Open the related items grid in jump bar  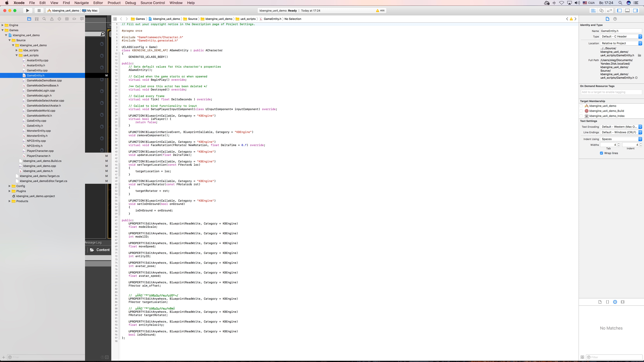coord(115,19)
